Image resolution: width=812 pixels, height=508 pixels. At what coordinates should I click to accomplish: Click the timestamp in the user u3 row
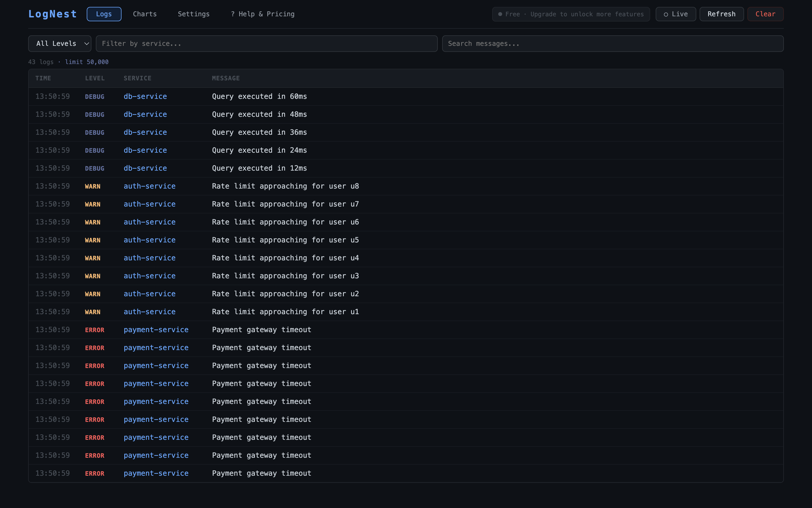pyautogui.click(x=52, y=276)
